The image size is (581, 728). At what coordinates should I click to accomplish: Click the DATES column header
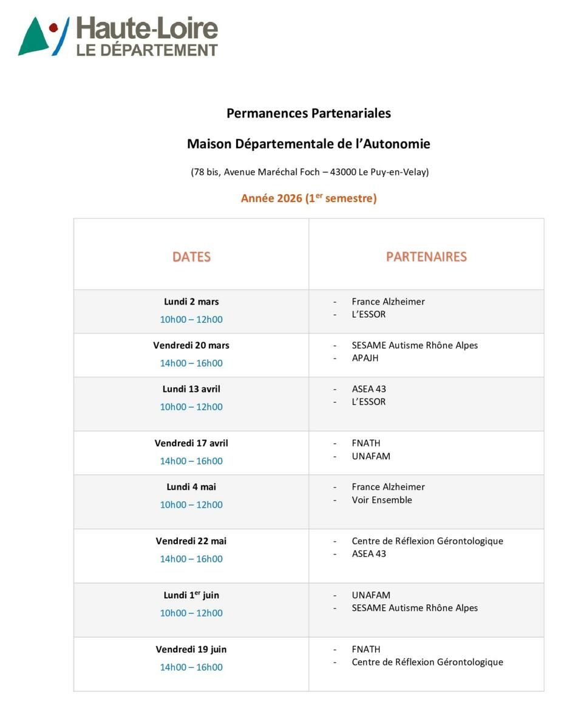[191, 257]
